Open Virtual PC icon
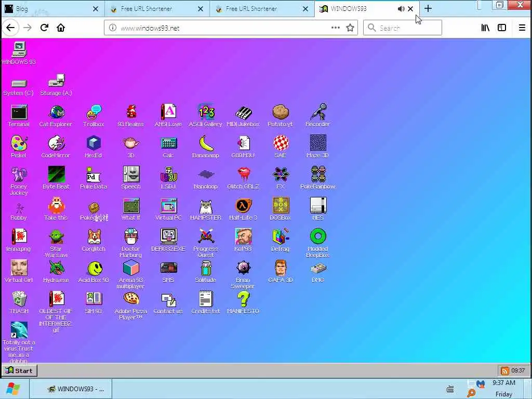 click(168, 209)
